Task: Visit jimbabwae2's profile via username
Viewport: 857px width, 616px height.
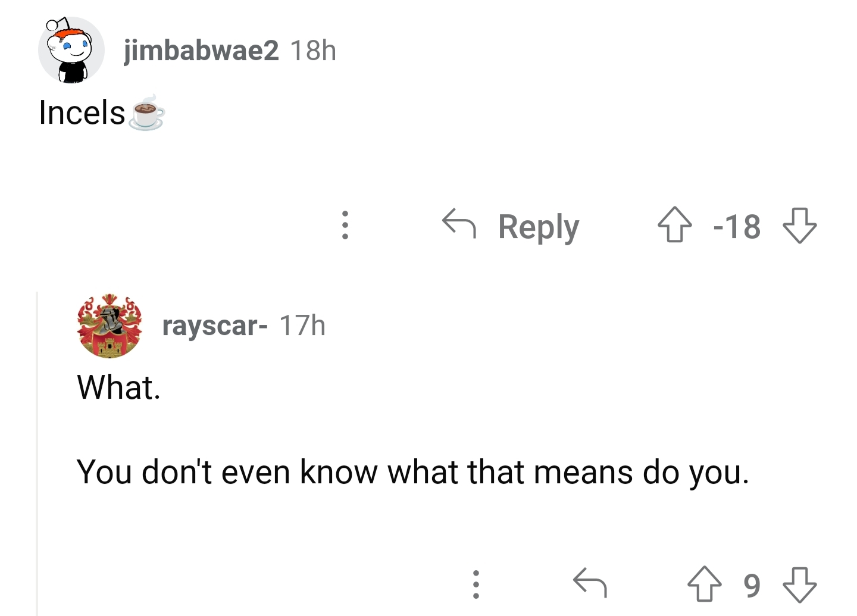Action: pos(201,50)
